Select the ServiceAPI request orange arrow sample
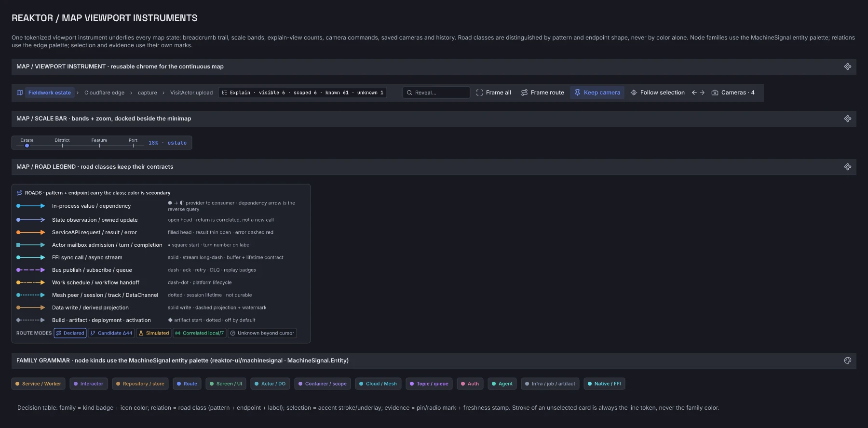The width and height of the screenshot is (868, 428). 31,232
